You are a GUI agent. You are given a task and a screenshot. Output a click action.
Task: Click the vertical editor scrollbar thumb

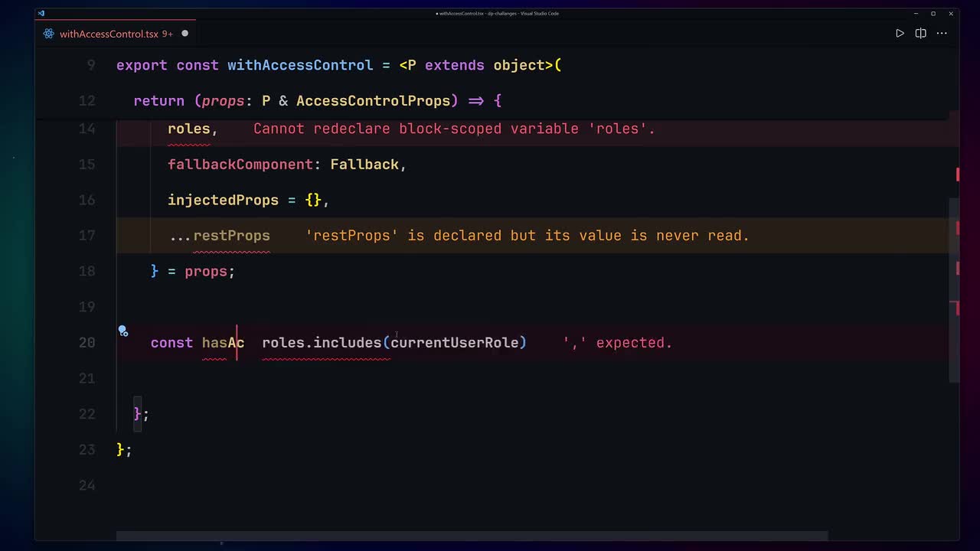pyautogui.click(x=954, y=291)
